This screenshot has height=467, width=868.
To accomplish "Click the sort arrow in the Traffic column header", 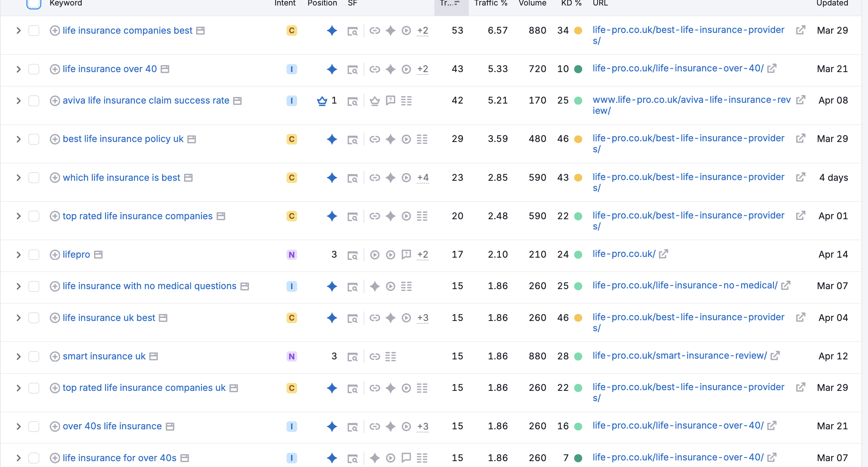I will pos(457,3).
